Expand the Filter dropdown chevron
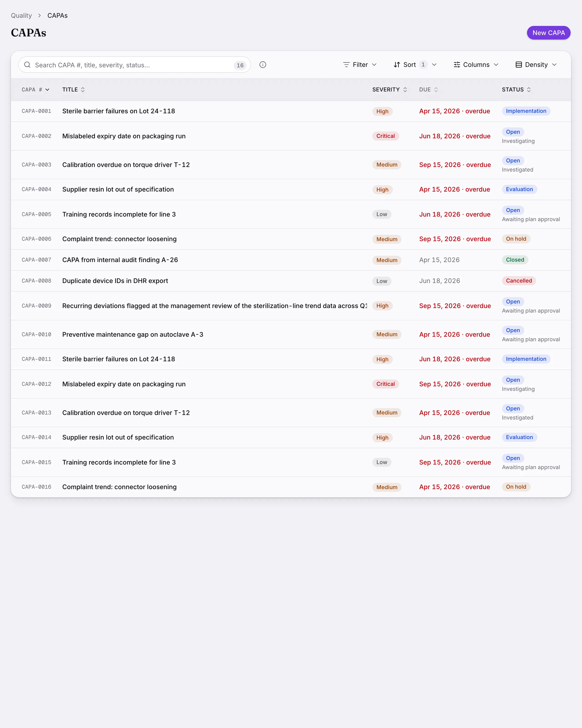Viewport: 582px width, 728px height. (374, 64)
